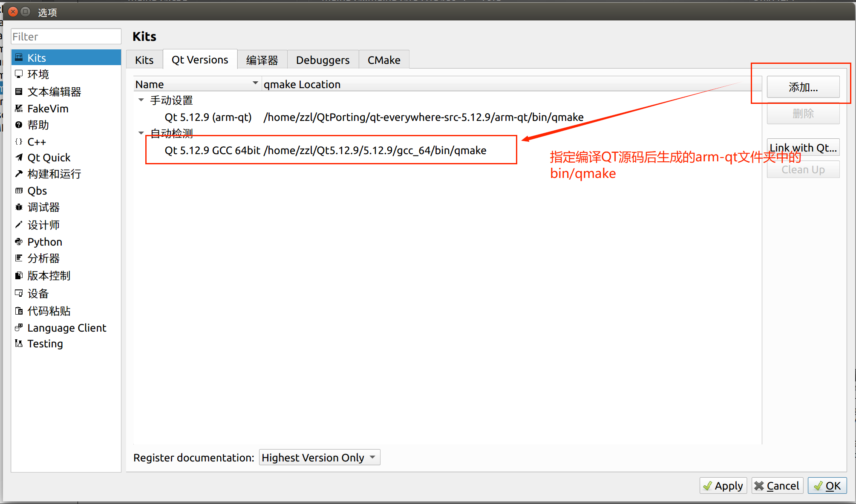856x504 pixels.
Task: Switch to the CMake tab
Action: point(383,60)
